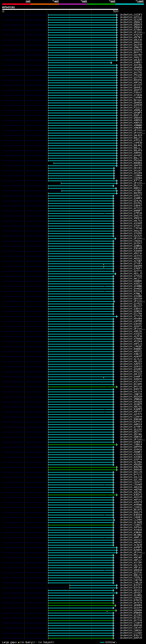The image size is (146, 644).
Task: Click the cyan alignment bar of Q42939
Action: tap(83, 45)
